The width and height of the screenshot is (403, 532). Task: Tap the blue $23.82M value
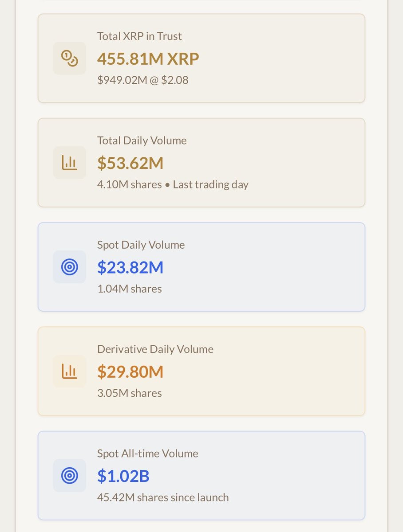coord(130,267)
